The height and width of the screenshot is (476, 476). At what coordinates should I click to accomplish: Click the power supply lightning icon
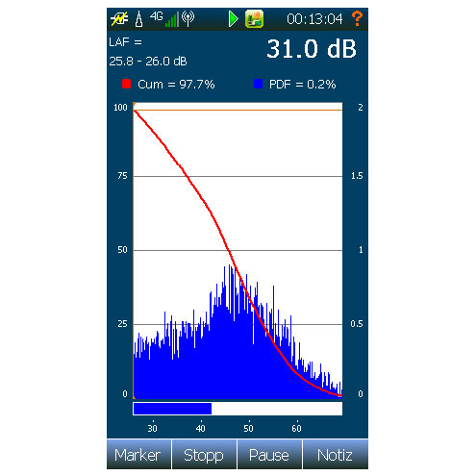click(x=119, y=19)
